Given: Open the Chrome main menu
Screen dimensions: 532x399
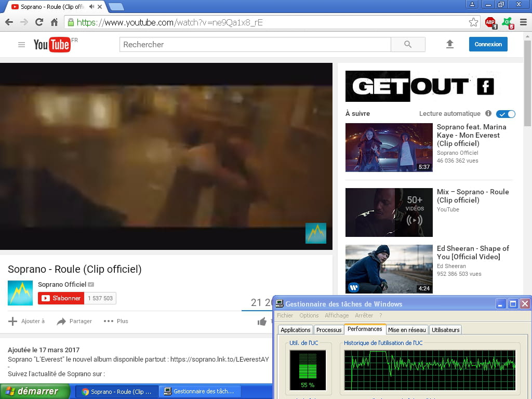Looking at the screenshot, I should (x=523, y=22).
